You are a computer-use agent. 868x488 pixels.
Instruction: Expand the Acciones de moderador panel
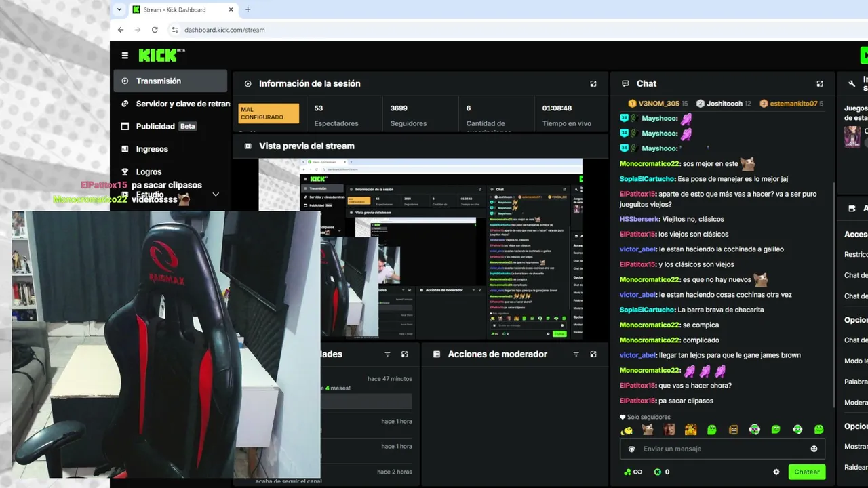(593, 354)
